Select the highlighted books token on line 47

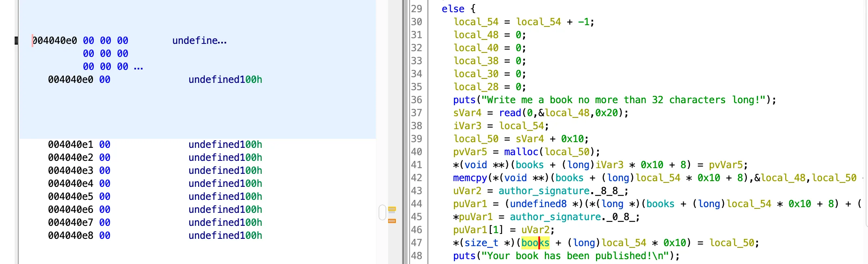point(535,243)
